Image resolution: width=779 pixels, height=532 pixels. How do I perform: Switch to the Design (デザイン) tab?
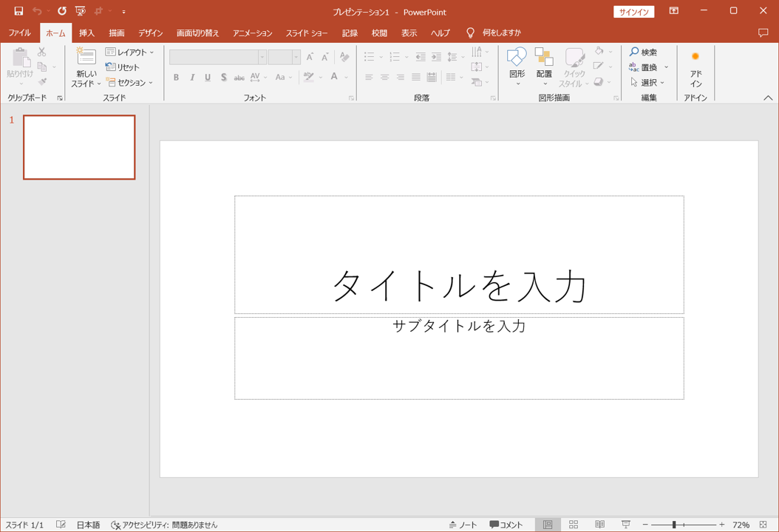[150, 33]
